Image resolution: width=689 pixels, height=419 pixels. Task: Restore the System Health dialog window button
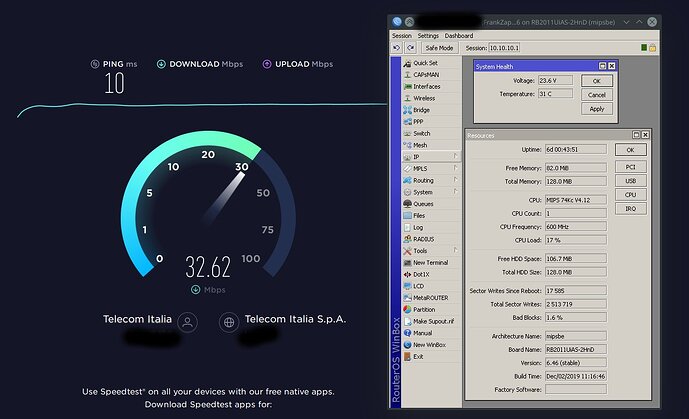point(603,66)
